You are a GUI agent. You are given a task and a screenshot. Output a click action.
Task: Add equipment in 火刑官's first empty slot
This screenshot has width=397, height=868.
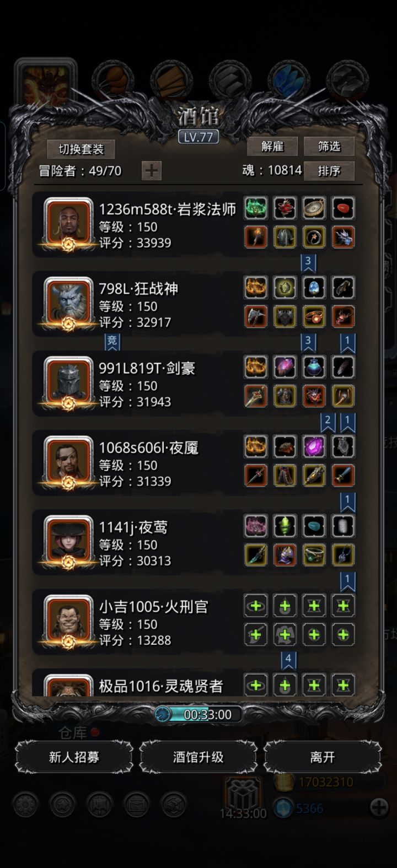pos(256,606)
